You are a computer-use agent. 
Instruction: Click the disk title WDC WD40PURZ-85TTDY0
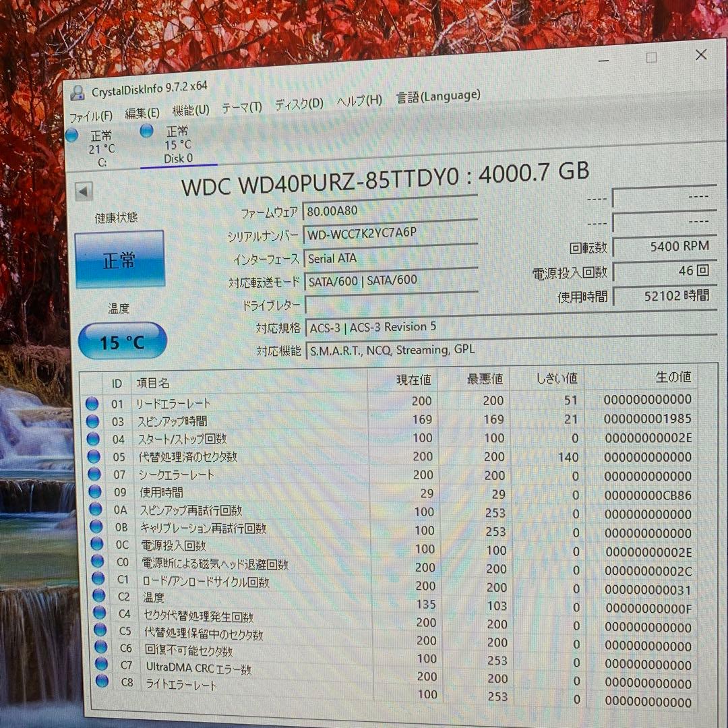320,183
